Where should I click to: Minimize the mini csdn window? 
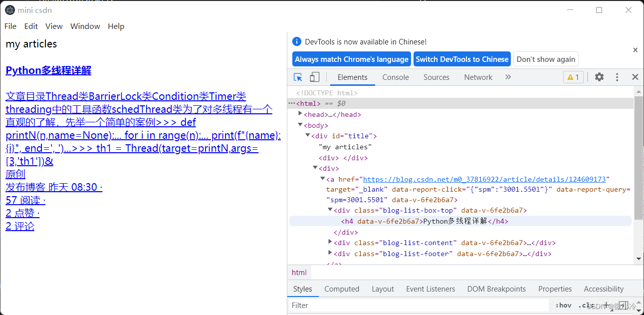(570, 10)
